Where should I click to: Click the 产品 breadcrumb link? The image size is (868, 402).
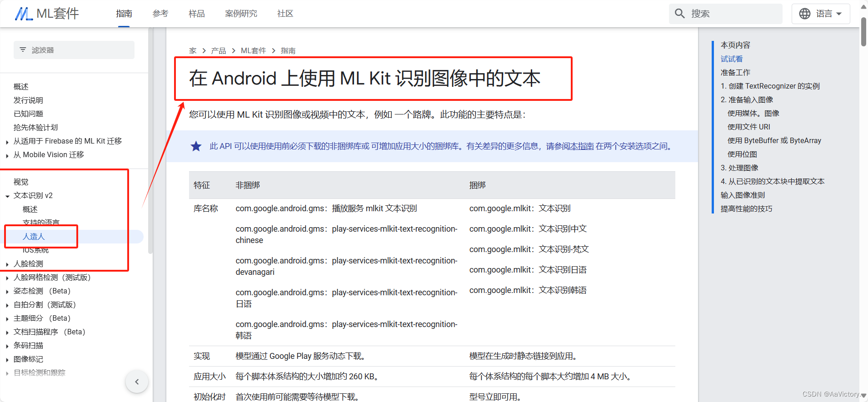tap(219, 51)
